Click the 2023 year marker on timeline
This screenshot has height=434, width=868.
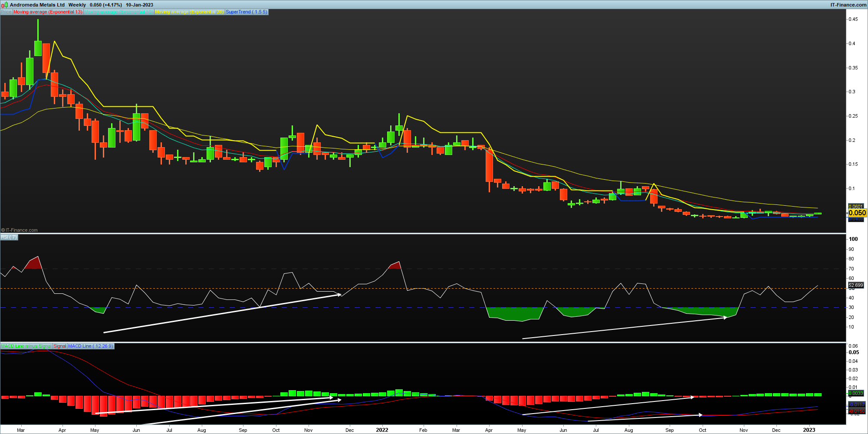point(809,430)
